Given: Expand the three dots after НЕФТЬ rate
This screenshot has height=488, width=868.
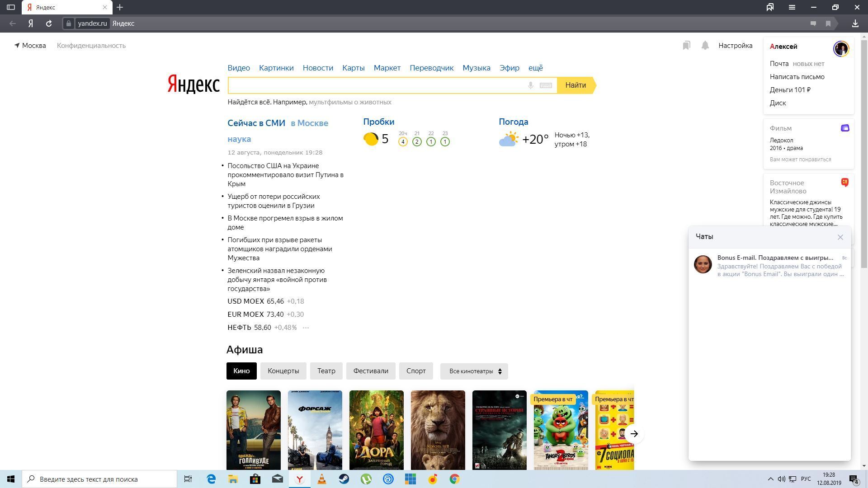Looking at the screenshot, I should 306,328.
